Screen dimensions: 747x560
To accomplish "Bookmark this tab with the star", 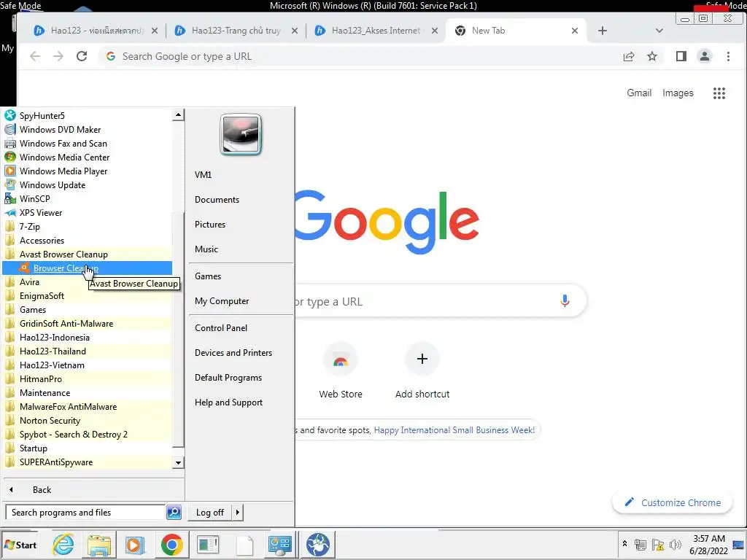I will click(x=652, y=56).
